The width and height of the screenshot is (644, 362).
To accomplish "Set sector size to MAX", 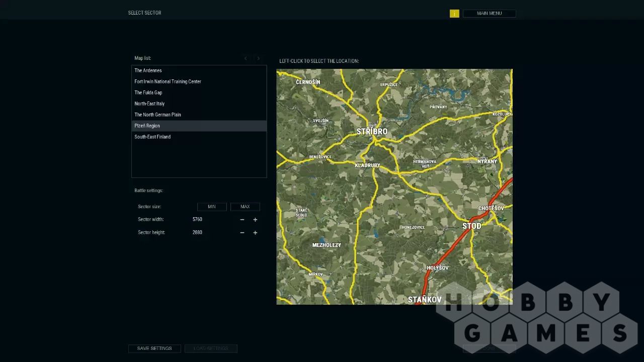I will point(245,207).
